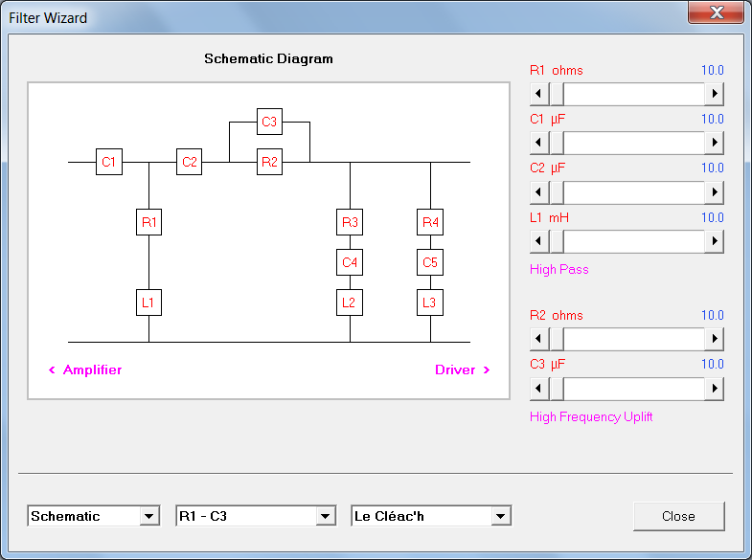
Task: Click C1 µF slider thumb
Action: coord(557,143)
